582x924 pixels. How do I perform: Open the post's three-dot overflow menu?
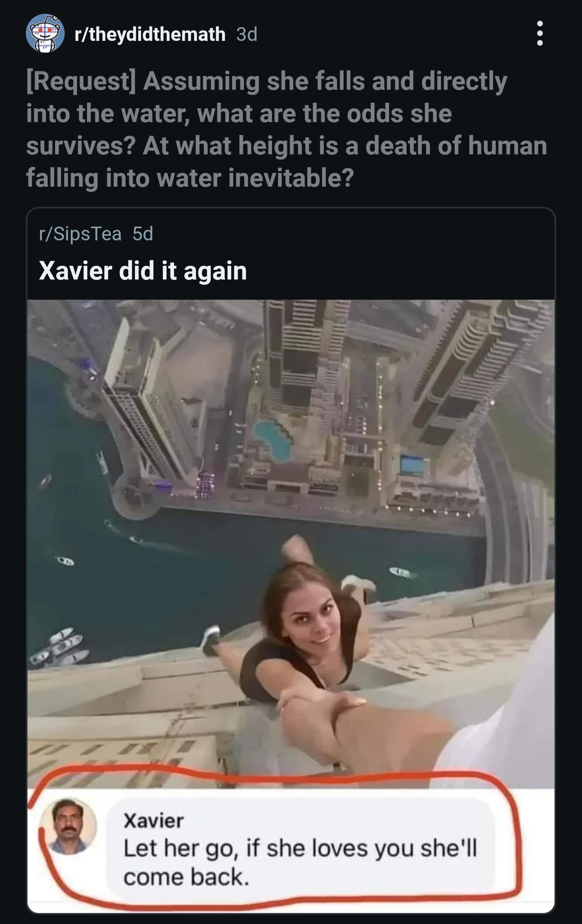click(540, 34)
